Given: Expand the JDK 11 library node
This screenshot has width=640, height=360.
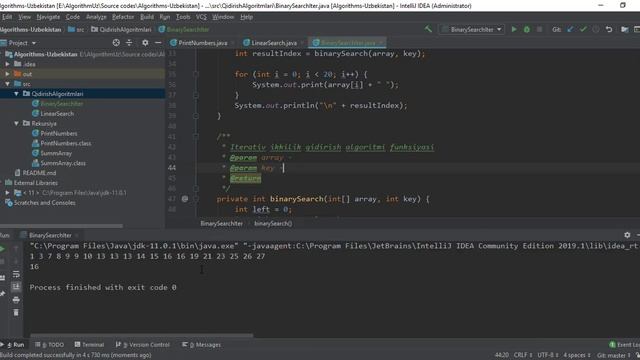Looking at the screenshot, I should tap(7, 193).
